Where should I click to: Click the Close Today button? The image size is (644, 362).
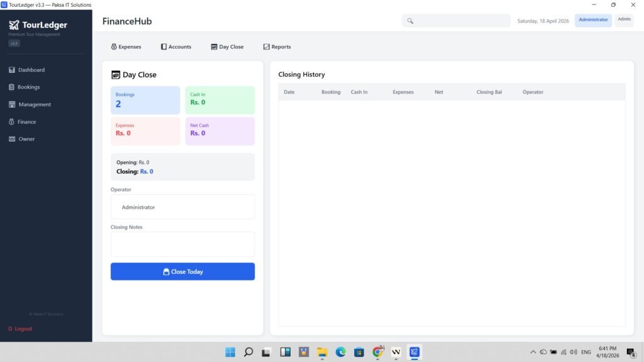coord(182,271)
